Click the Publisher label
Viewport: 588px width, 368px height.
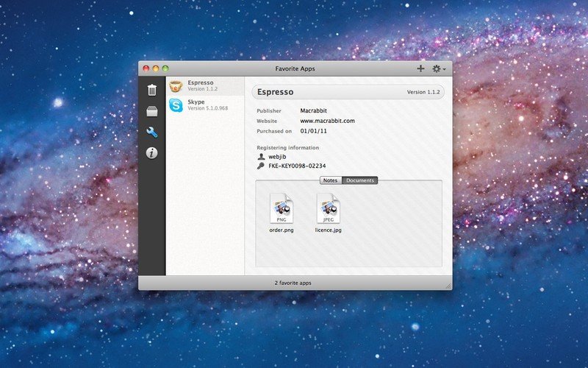pyautogui.click(x=269, y=111)
